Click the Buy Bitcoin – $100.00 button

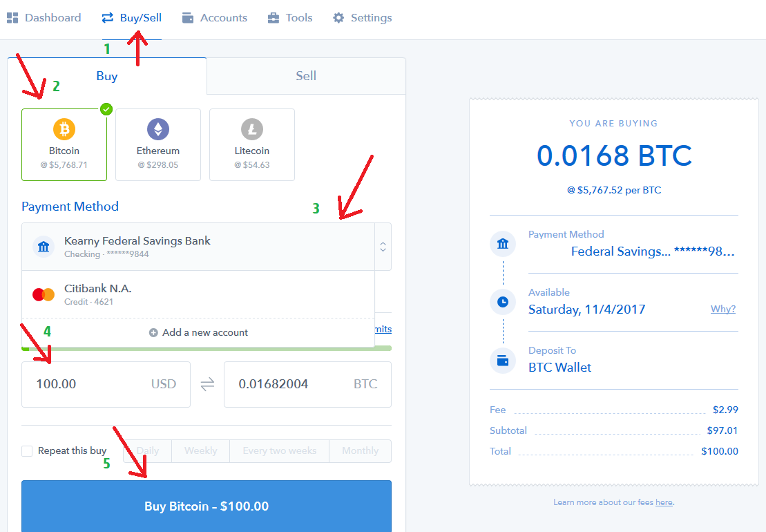[x=206, y=506]
